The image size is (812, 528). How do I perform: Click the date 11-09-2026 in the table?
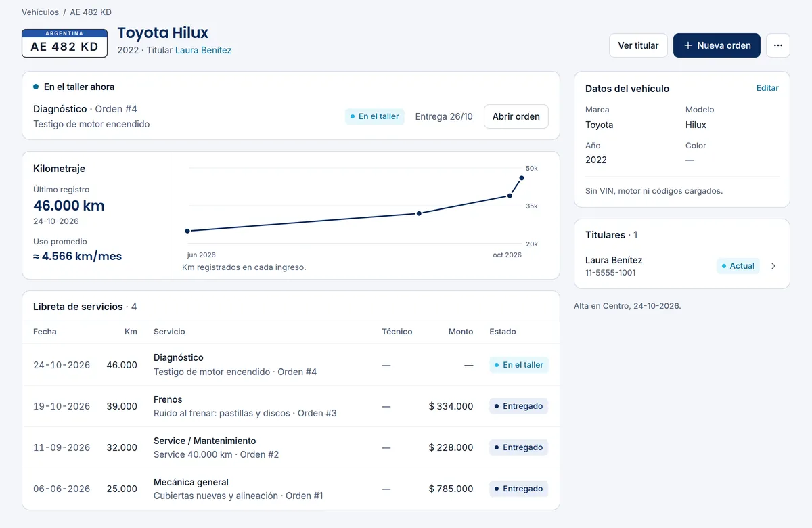[x=62, y=447]
